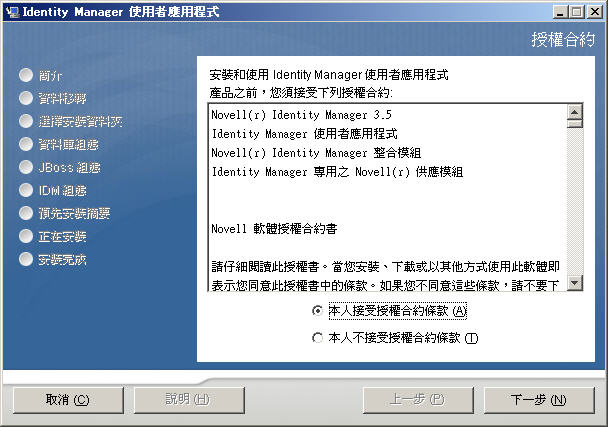Click the license scrollbar down arrow

click(x=575, y=282)
